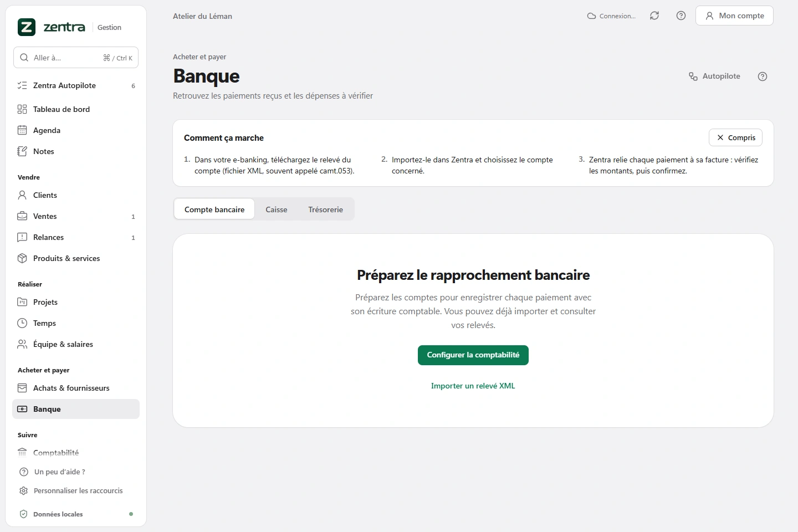This screenshot has width=798, height=532.
Task: Select Banque in the sidebar
Action: (76, 409)
